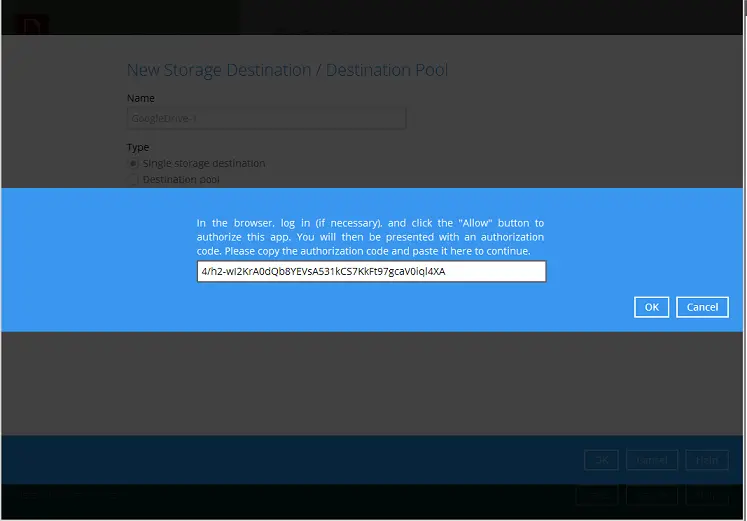Focus the authorization code text field
The image size is (747, 521).
371,271
